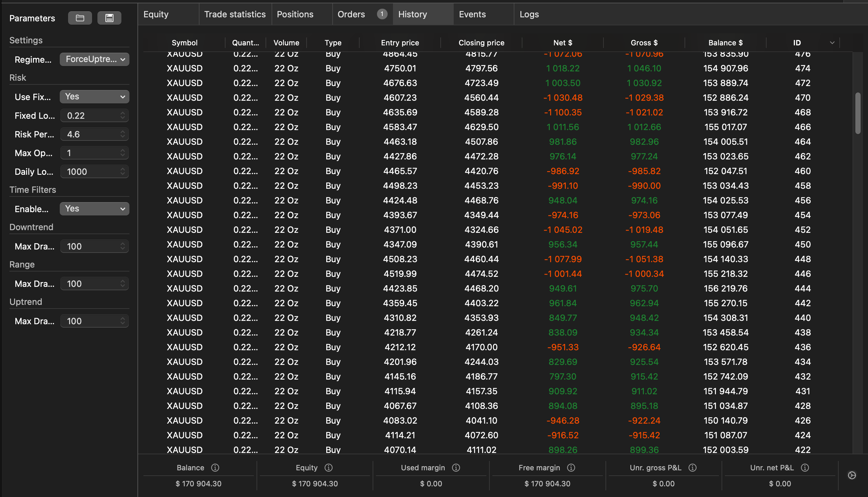Sort by the Net $ column header
This screenshot has height=497, width=868.
click(562, 43)
